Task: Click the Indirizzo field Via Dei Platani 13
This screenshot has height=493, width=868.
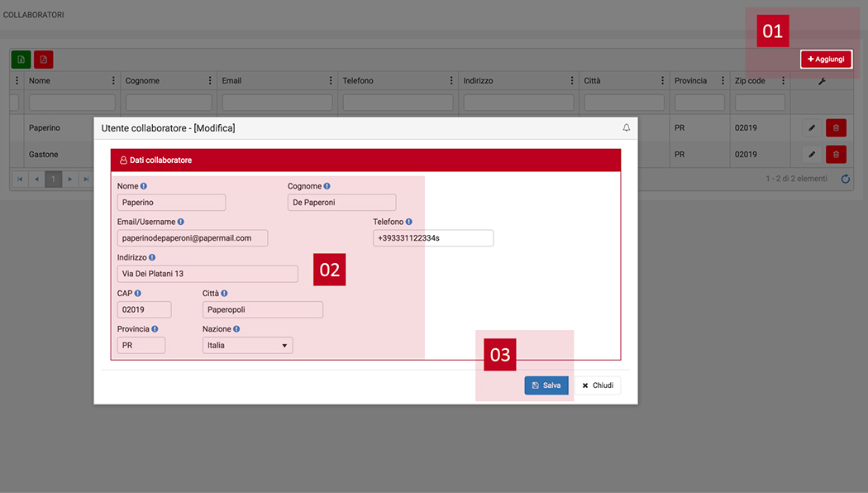Action: [x=207, y=274]
